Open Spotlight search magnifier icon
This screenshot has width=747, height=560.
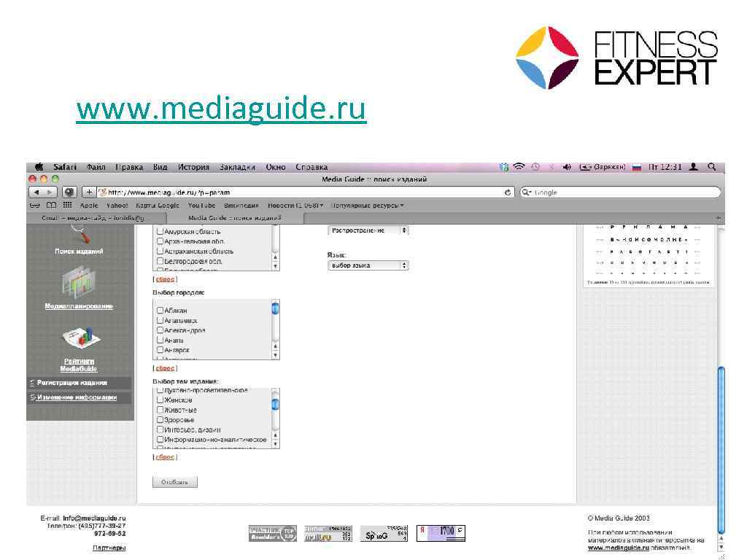pos(712,167)
